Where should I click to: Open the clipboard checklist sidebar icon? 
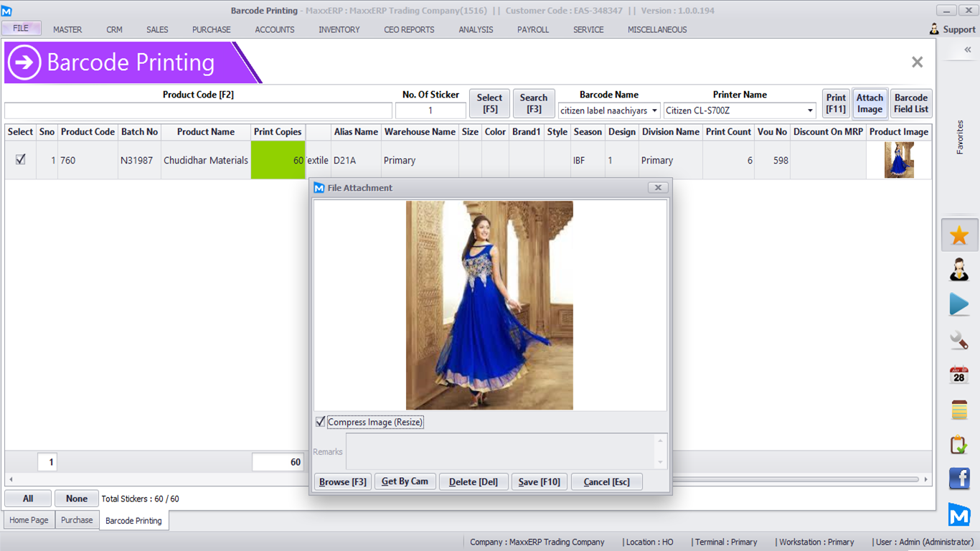(x=959, y=444)
